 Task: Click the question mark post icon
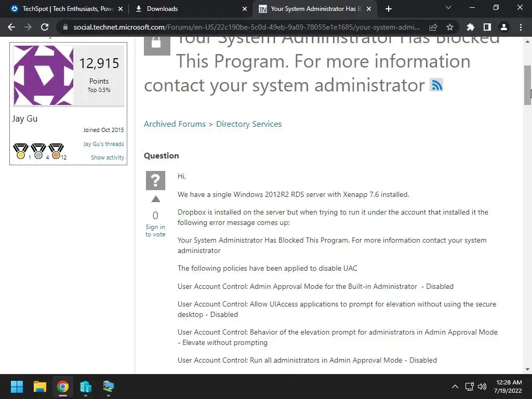155,180
